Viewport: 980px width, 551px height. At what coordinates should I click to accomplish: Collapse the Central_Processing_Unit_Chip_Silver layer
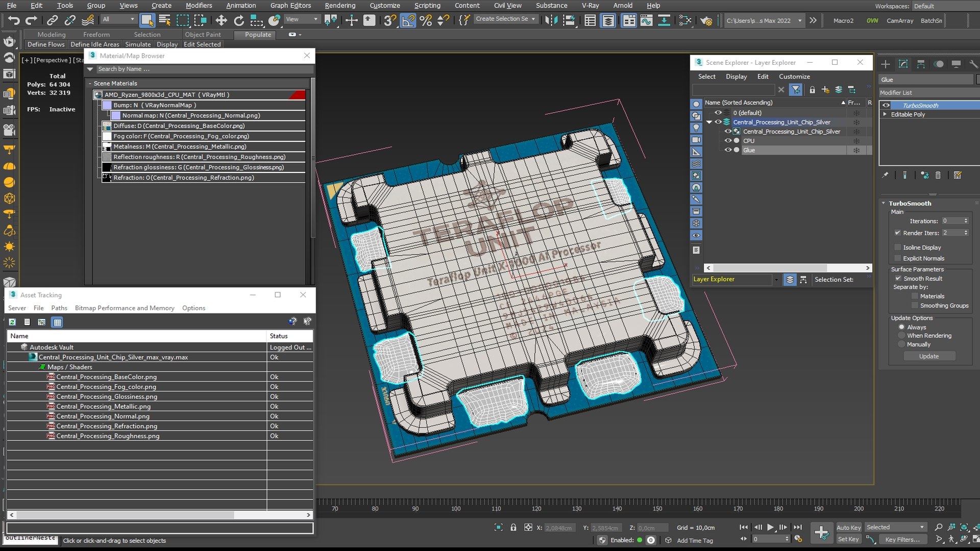pyautogui.click(x=709, y=122)
